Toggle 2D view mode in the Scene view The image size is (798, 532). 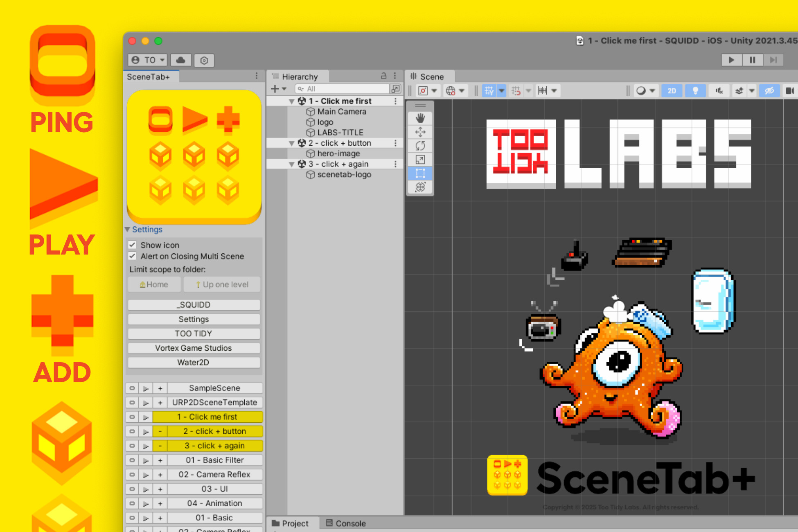click(x=672, y=90)
